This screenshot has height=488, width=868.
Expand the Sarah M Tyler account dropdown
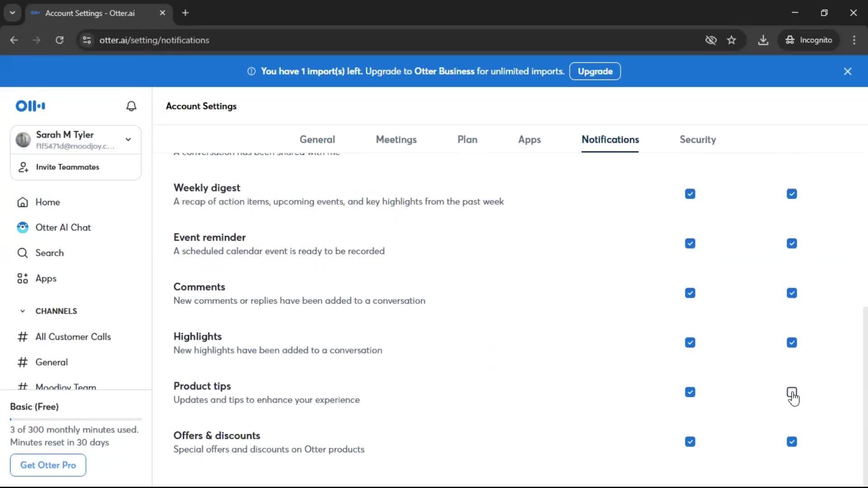click(128, 140)
